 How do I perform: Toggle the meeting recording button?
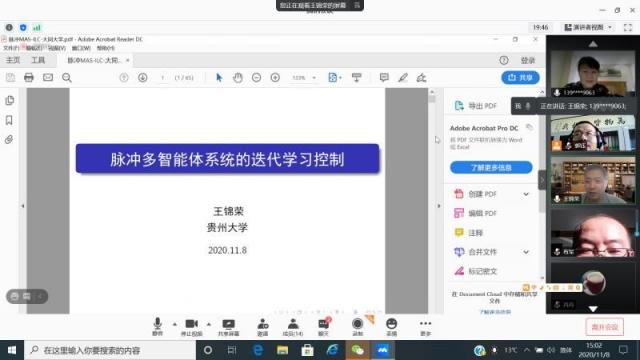coord(358,327)
